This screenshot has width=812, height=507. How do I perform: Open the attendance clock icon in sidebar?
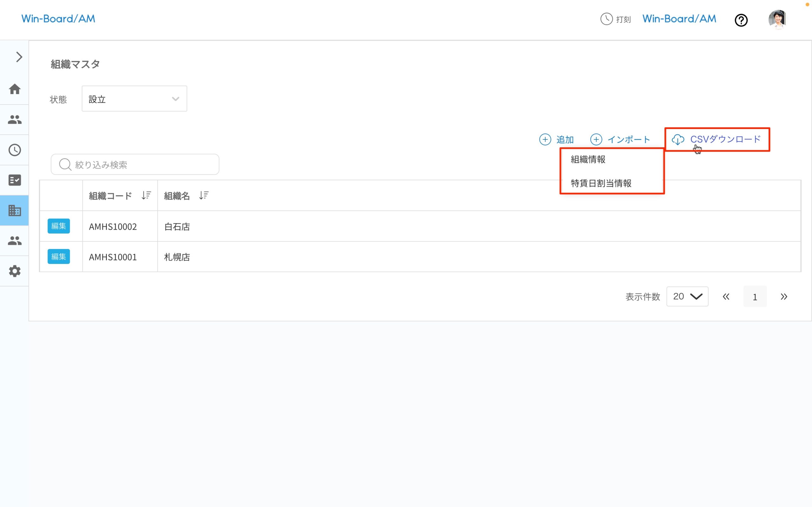click(x=14, y=150)
